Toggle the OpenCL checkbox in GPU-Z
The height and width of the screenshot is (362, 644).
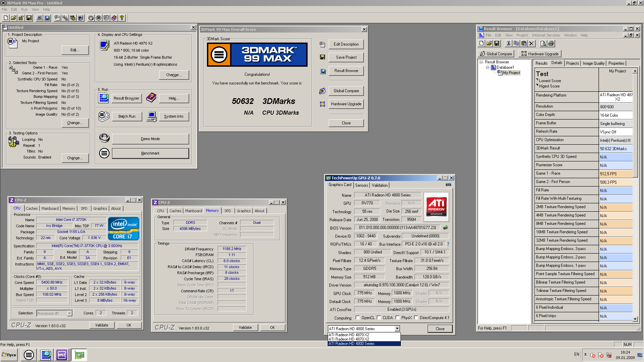point(358,318)
